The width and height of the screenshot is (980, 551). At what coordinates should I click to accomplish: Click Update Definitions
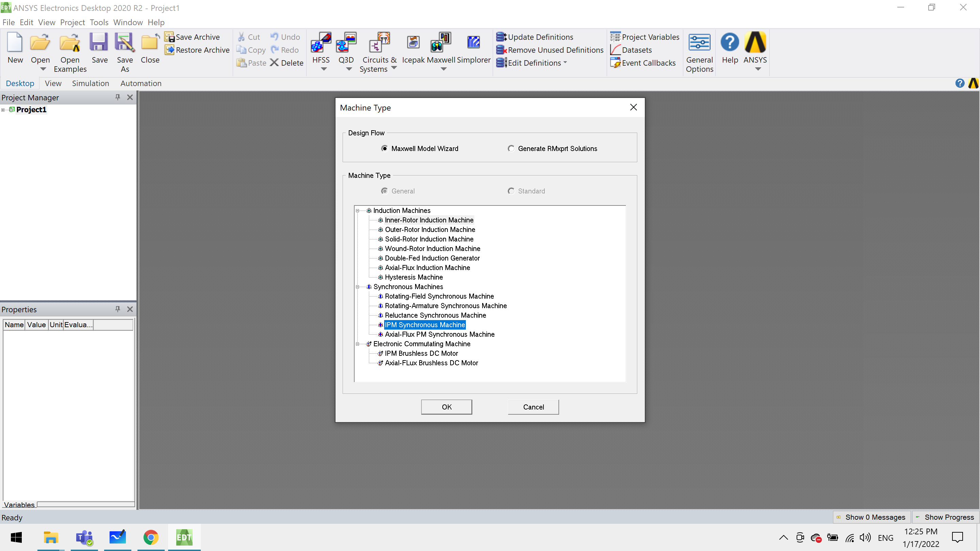535,37
